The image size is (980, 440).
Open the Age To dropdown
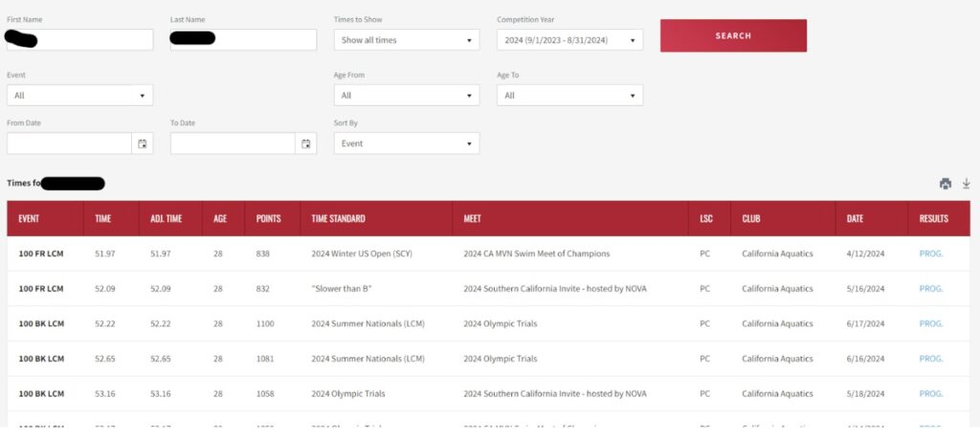pyautogui.click(x=569, y=96)
